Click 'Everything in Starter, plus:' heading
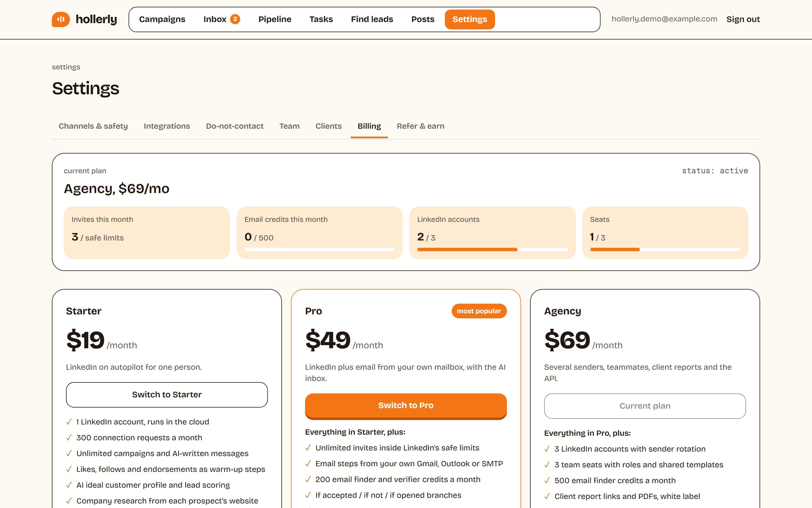The width and height of the screenshot is (812, 508). pos(355,432)
